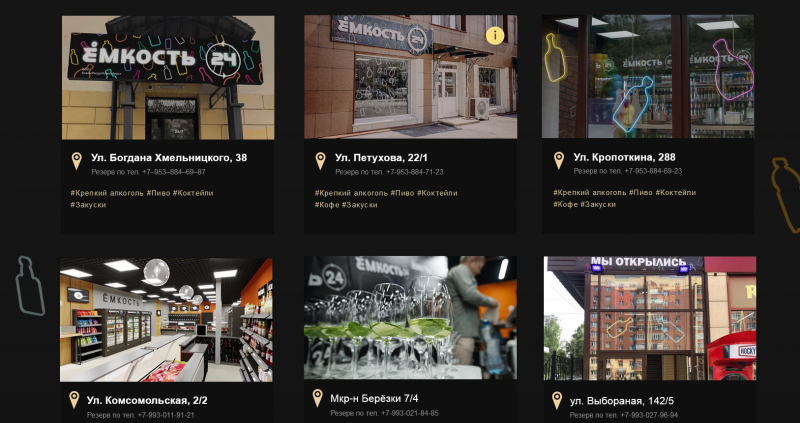
Task: Open the Комсомольская store interior photo
Action: pos(166,320)
